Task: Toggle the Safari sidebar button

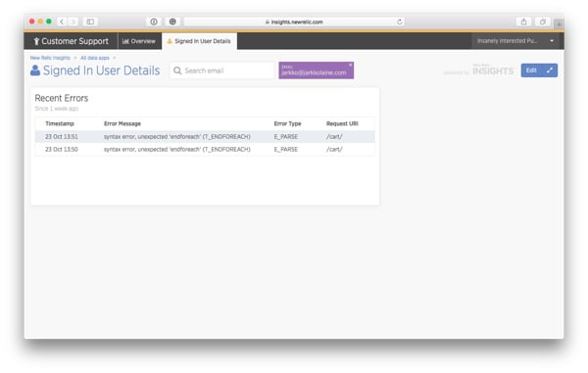Action: click(x=90, y=22)
